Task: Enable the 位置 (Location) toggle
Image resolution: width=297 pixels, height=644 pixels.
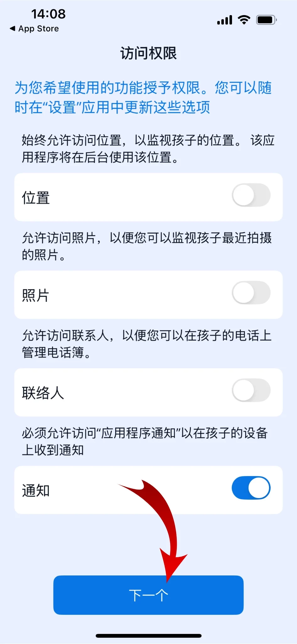Action: tap(251, 195)
